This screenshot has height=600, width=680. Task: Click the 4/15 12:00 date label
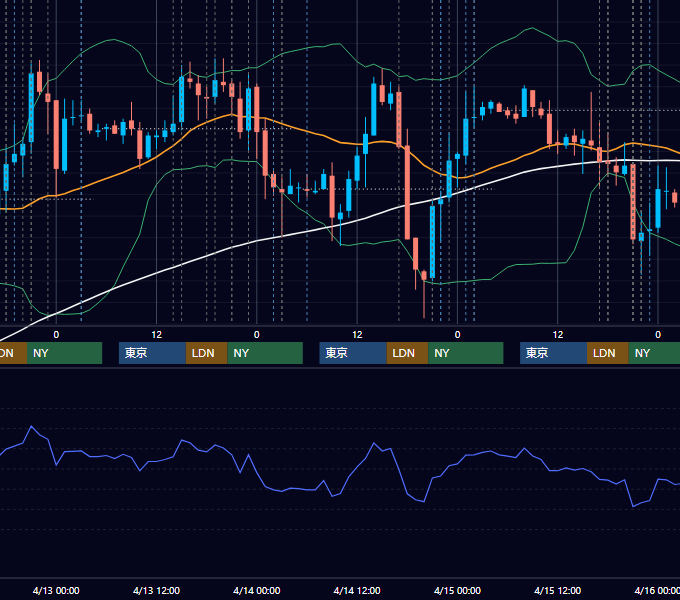point(557,590)
